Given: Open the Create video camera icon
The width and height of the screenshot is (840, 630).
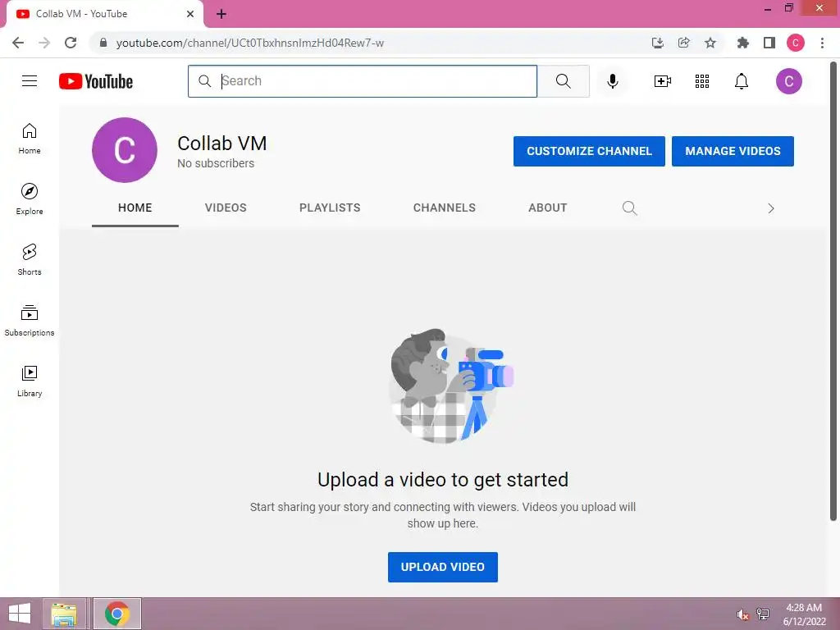Looking at the screenshot, I should pyautogui.click(x=663, y=81).
